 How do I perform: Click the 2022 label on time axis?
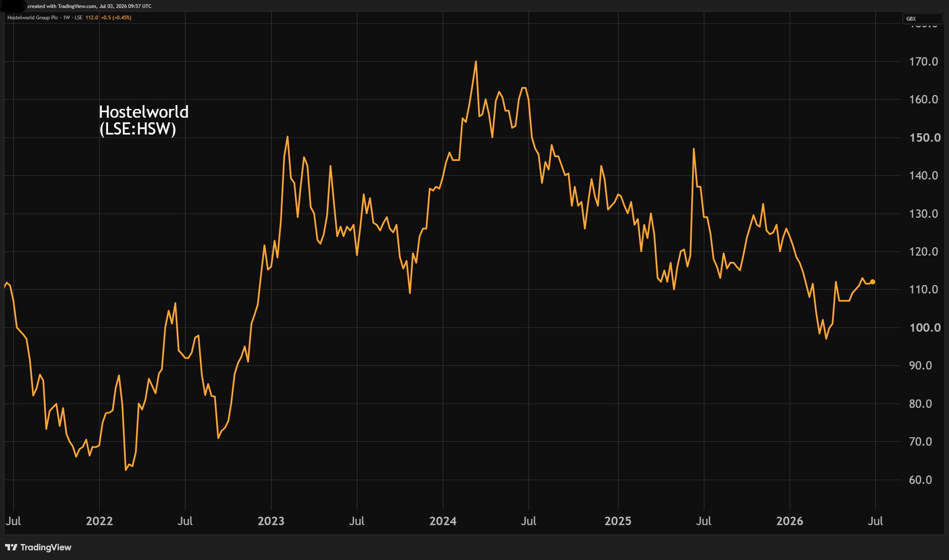pos(99,521)
